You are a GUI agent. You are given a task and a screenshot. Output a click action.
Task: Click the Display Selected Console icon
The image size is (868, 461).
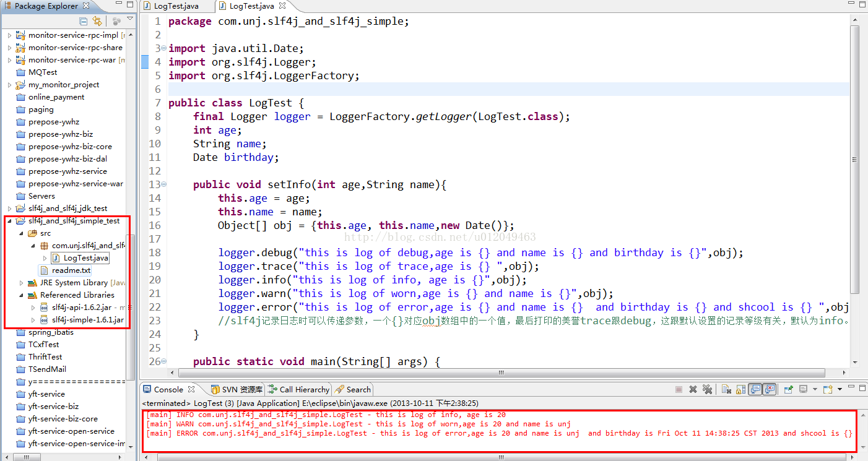[x=803, y=389]
